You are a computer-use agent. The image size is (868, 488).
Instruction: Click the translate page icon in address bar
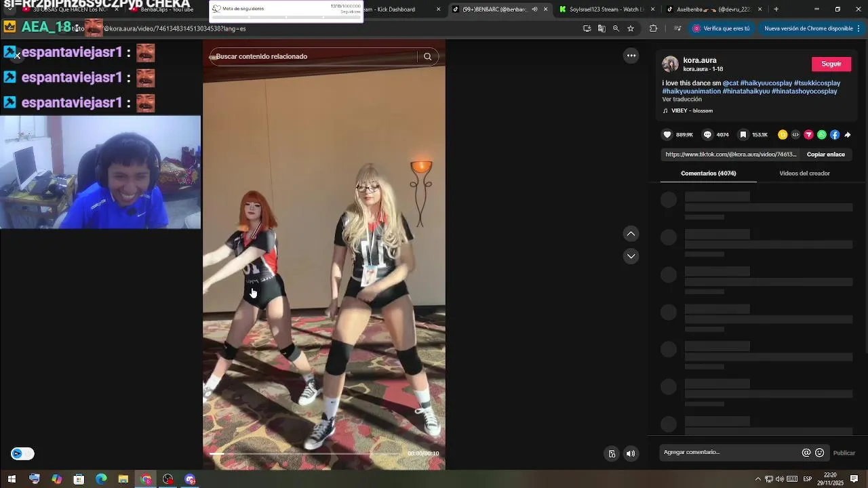point(601,28)
